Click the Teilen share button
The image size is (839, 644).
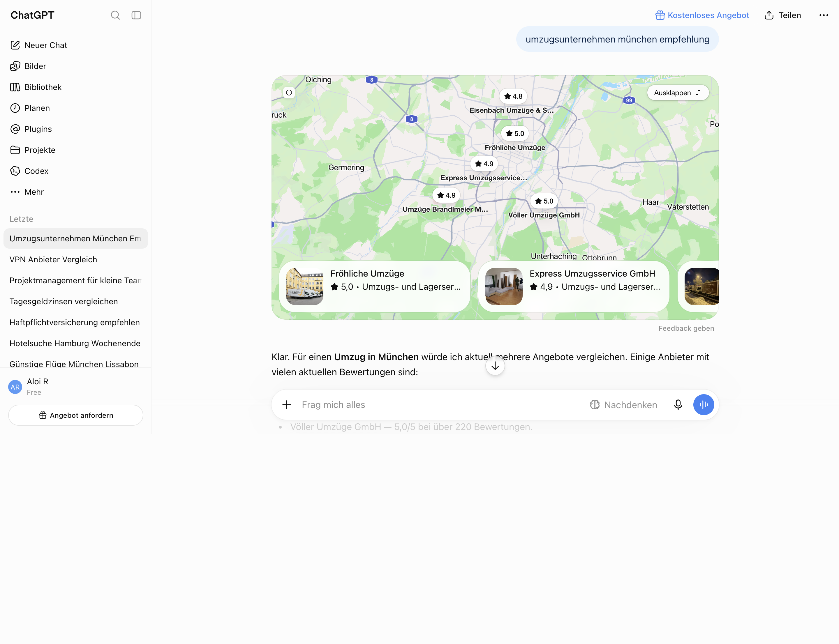pyautogui.click(x=782, y=15)
